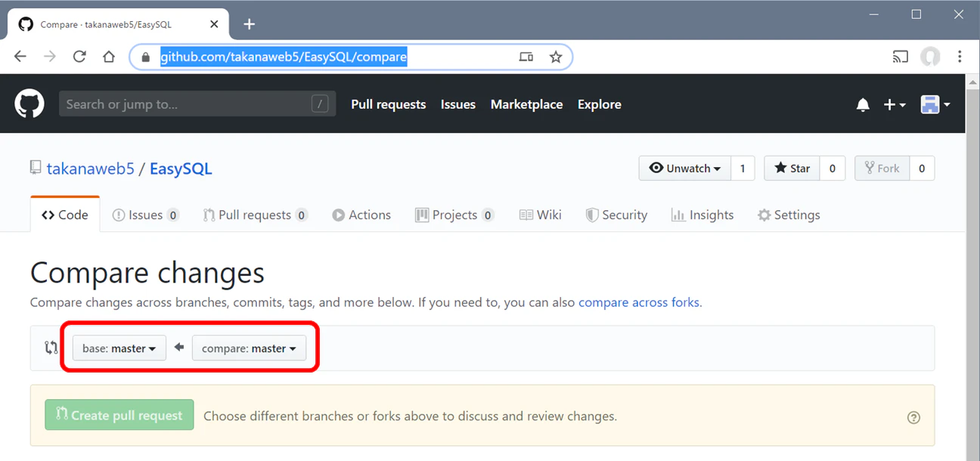Click the padlock site info icon
Image resolution: width=980 pixels, height=461 pixels.
tap(146, 57)
